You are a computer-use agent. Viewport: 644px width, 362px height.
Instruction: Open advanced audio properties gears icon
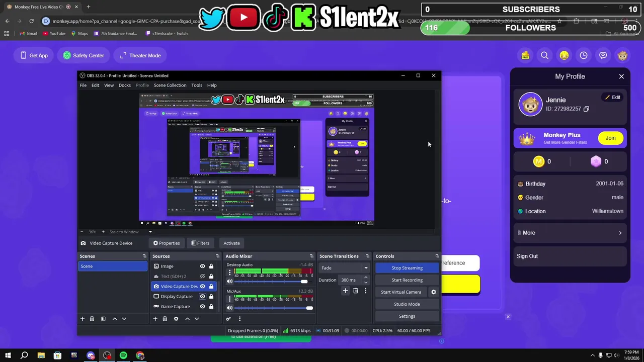point(228,319)
